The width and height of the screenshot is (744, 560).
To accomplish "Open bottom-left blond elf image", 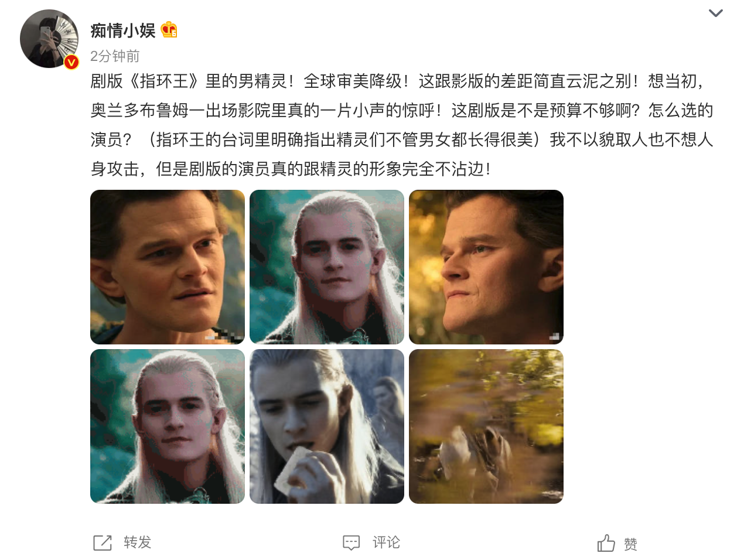I will [168, 426].
